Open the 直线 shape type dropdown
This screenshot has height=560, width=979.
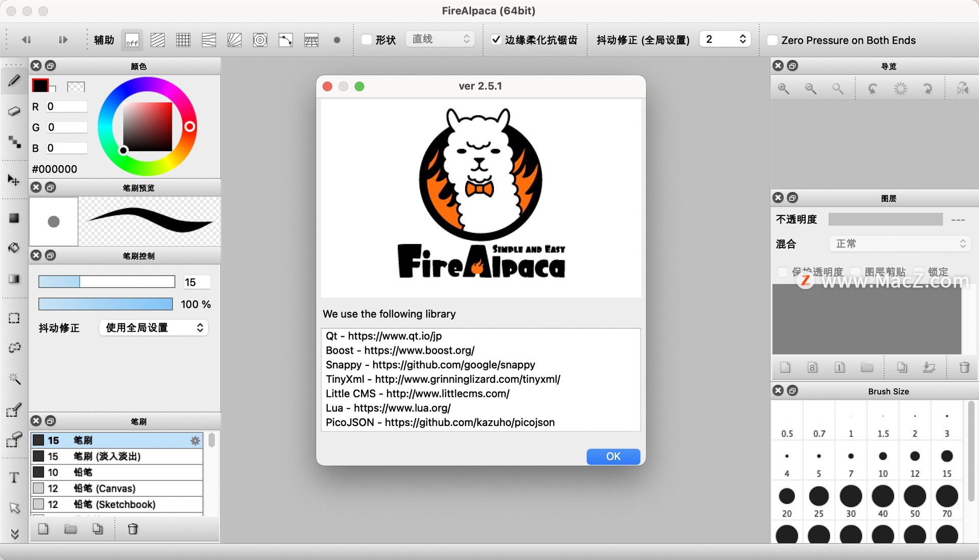(440, 39)
